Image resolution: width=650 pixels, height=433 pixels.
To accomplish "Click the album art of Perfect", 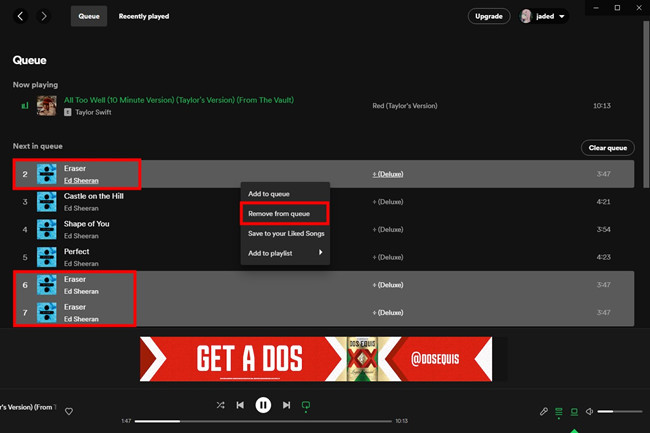I will coord(46,257).
